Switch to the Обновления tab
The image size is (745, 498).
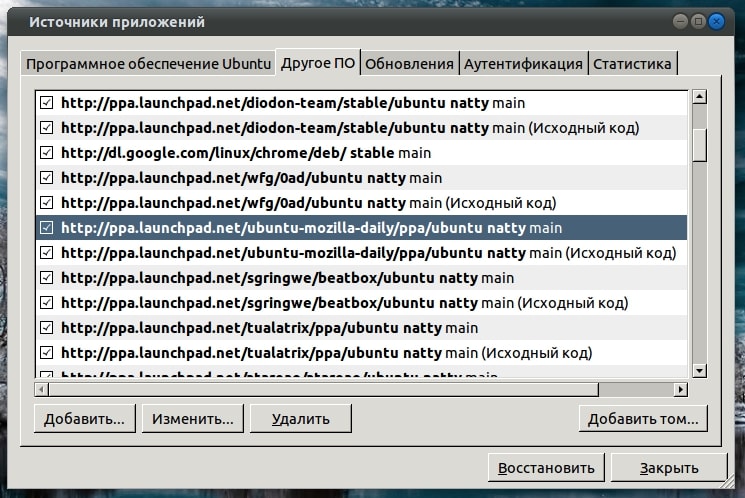pyautogui.click(x=409, y=64)
